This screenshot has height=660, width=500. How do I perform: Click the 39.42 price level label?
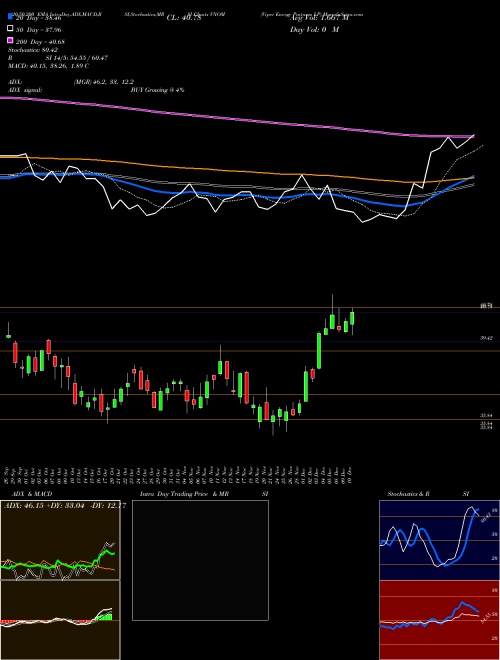pos(487,338)
